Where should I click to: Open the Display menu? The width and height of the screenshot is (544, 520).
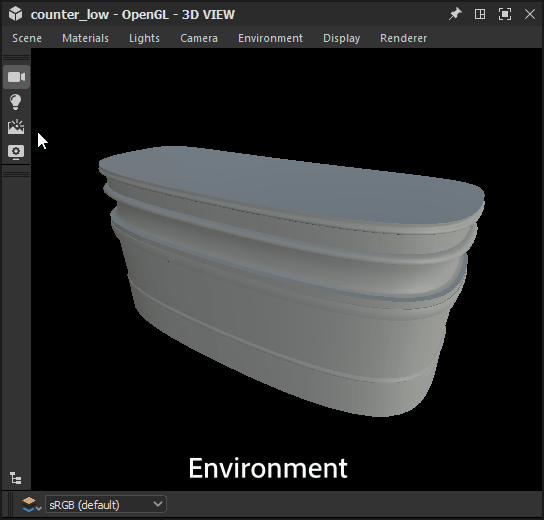pos(341,38)
